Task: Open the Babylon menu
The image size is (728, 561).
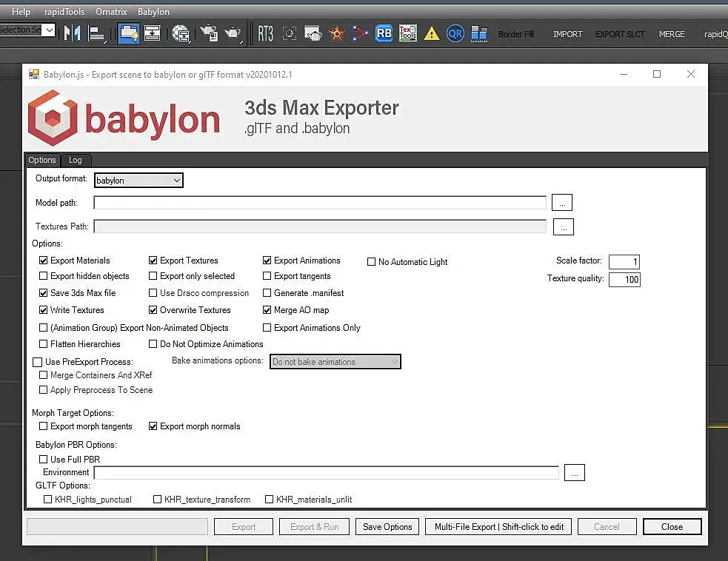Action: tap(153, 12)
